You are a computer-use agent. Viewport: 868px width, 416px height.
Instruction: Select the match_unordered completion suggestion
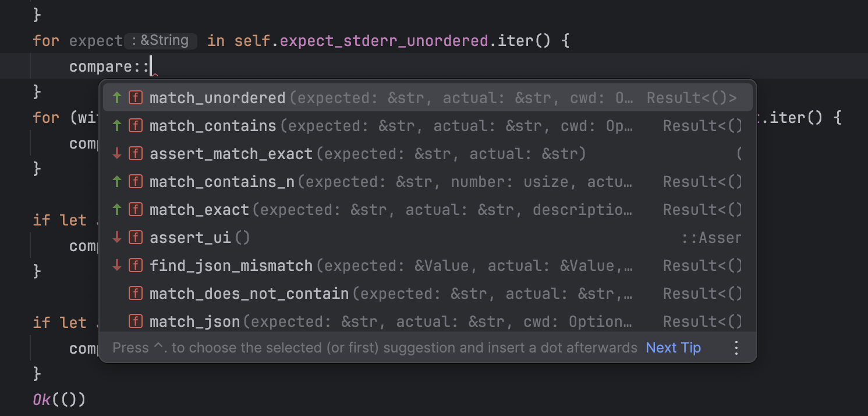click(x=217, y=97)
